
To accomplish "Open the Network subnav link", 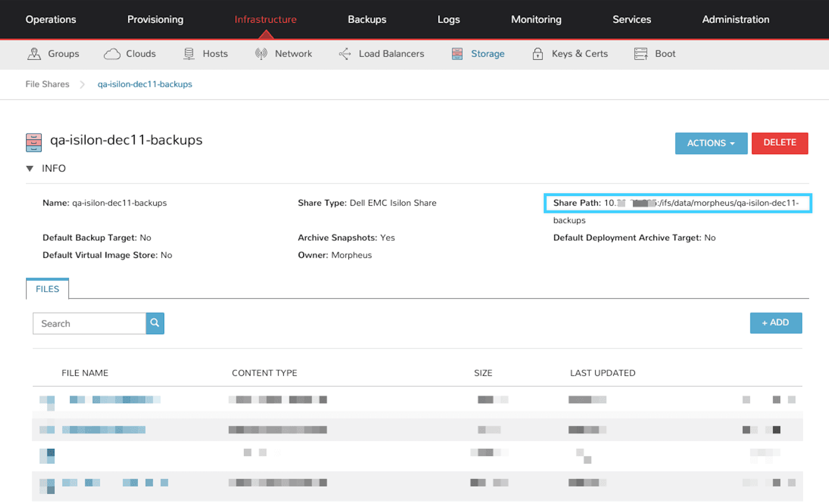I will click(293, 54).
